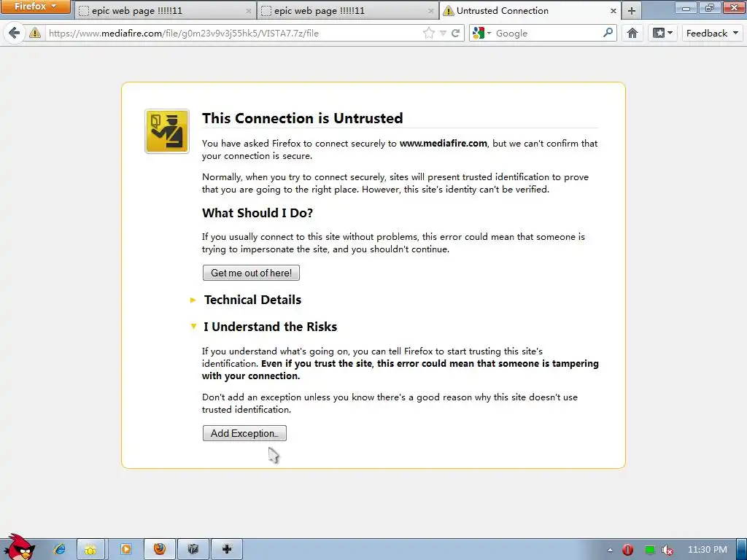Open Angry Birds start button in taskbar

point(19,547)
